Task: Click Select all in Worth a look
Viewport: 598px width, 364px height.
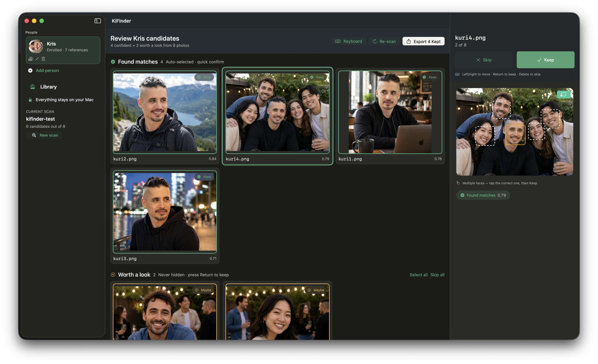Action: click(418, 275)
